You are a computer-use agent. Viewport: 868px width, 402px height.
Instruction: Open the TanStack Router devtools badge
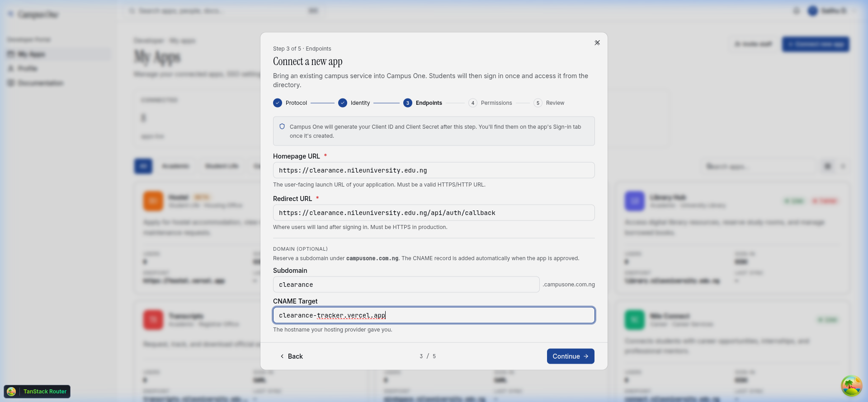click(37, 392)
